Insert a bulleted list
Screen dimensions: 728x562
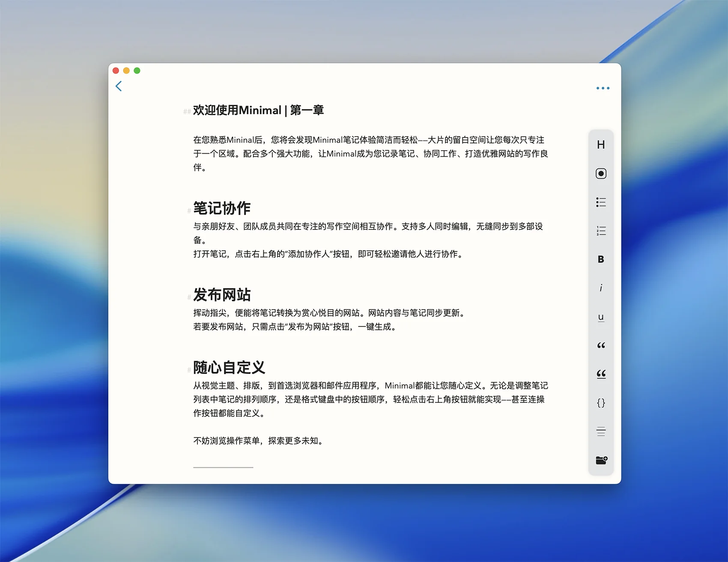(x=601, y=202)
